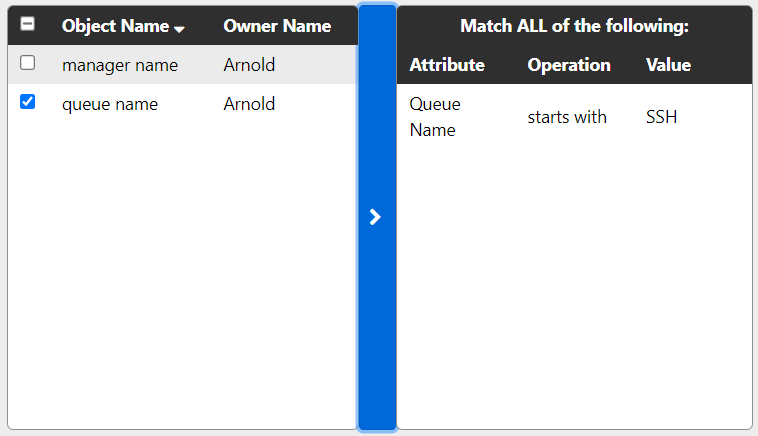
Task: Select the manager name object row
Action: pyautogui.click(x=120, y=65)
